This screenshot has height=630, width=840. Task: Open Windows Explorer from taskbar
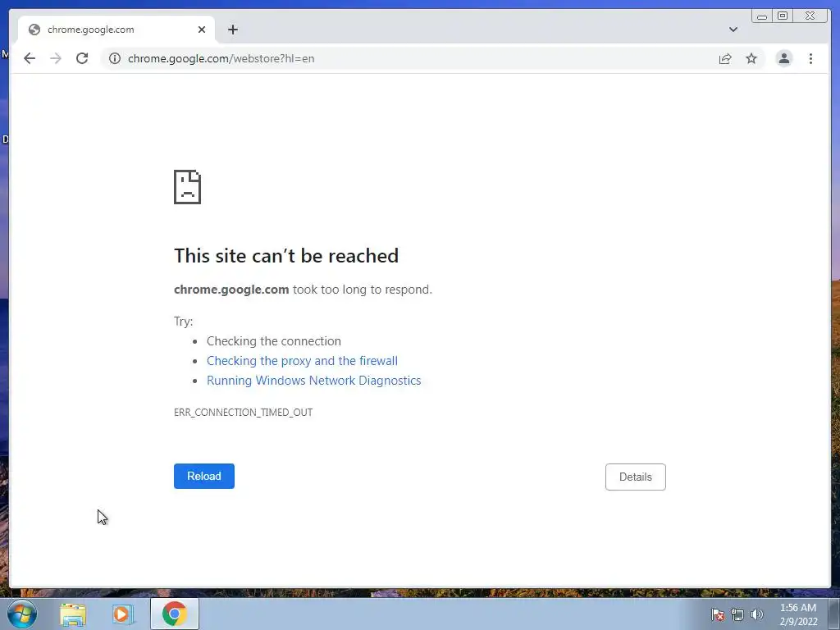[x=73, y=614]
